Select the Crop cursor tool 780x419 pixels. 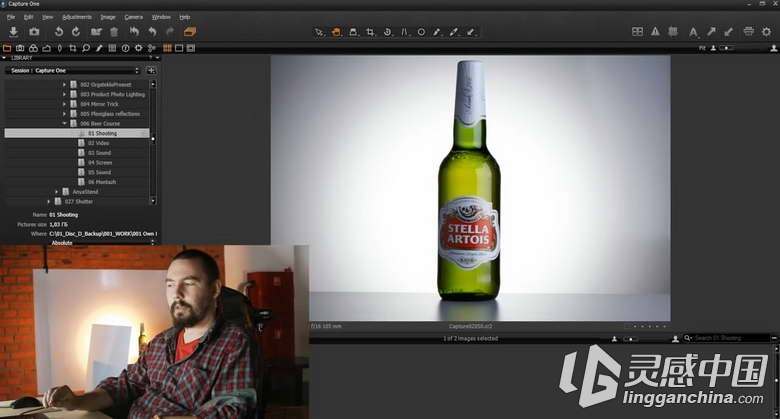pos(370,32)
